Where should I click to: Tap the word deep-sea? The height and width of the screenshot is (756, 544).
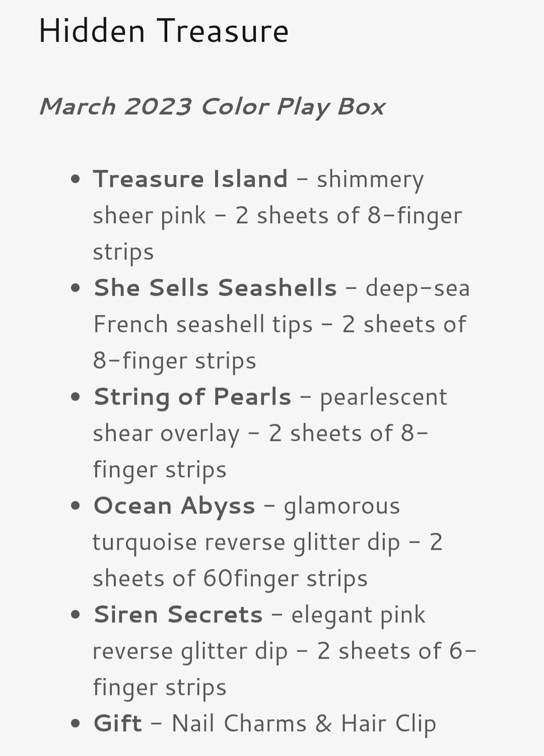point(418,288)
